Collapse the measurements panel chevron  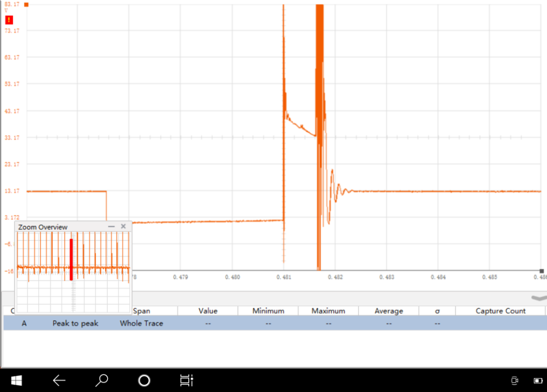click(539, 298)
